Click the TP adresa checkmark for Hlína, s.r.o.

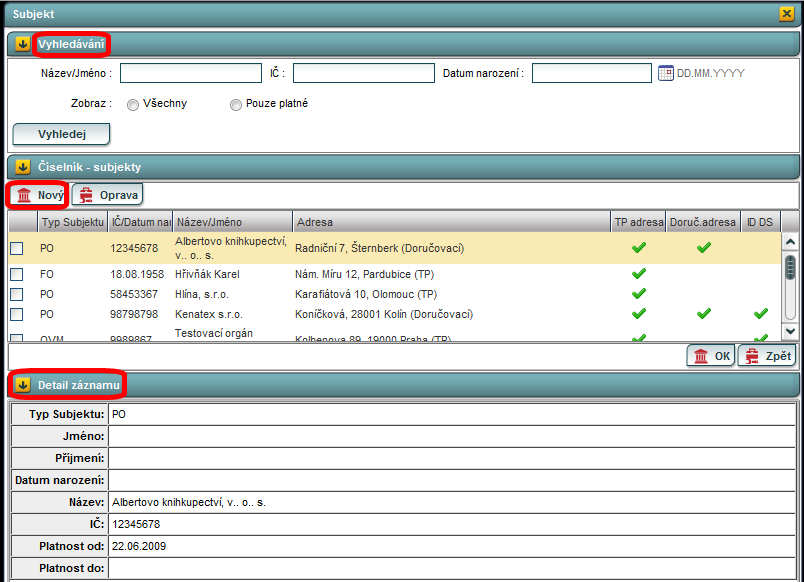[x=638, y=294]
